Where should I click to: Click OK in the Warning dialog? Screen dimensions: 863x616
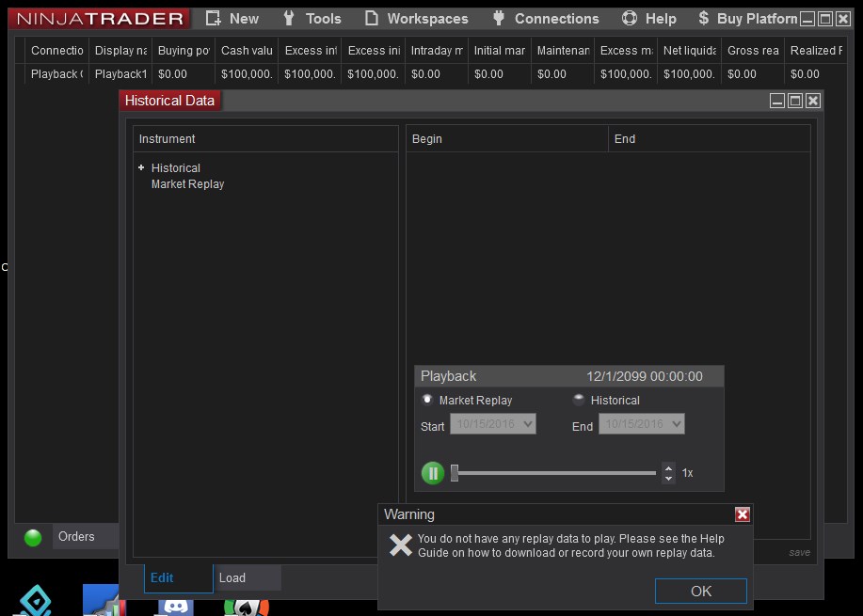click(700, 592)
